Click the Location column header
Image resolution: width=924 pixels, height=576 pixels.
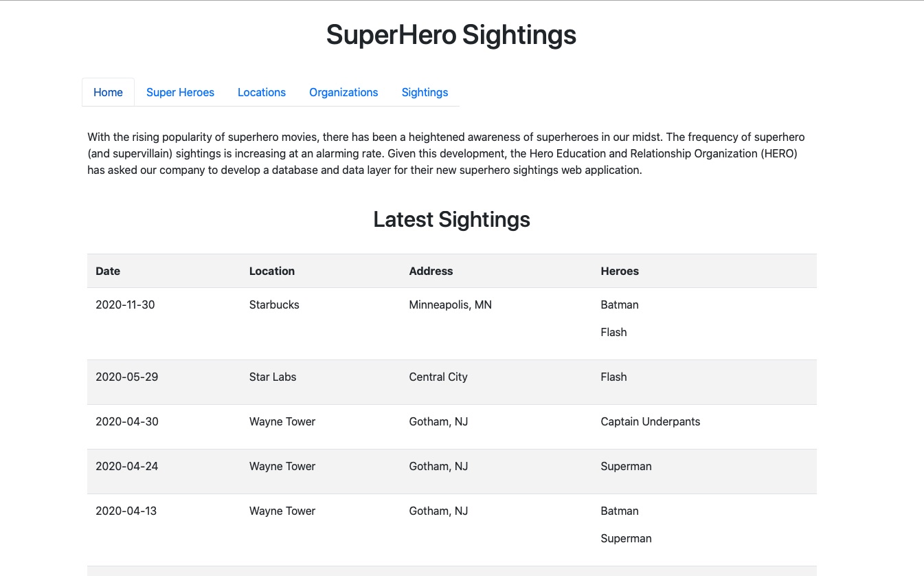coord(272,271)
